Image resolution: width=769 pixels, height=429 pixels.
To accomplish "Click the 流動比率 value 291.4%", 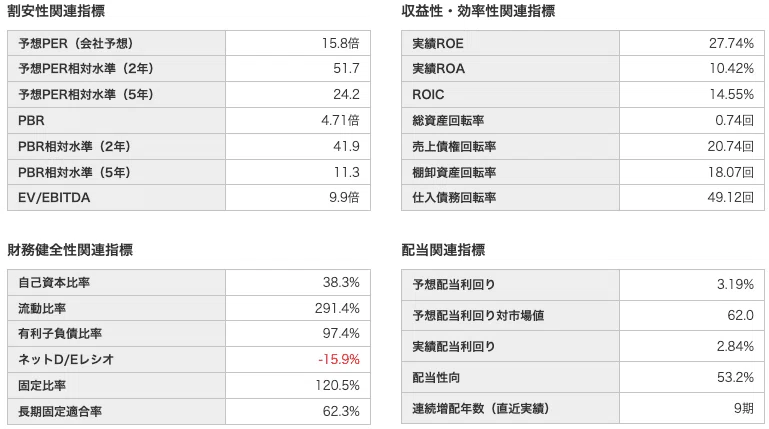I will coord(337,308).
